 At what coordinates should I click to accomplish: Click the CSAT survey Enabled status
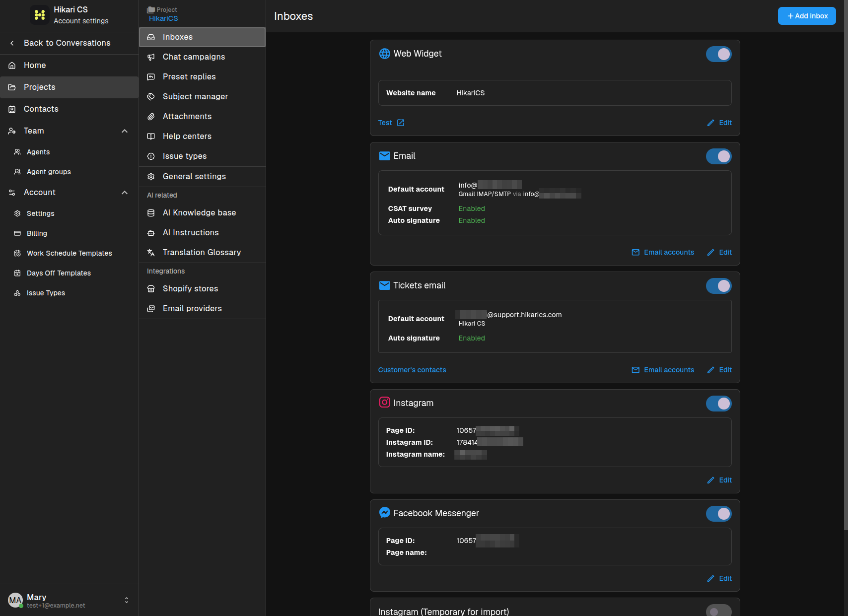coord(472,208)
